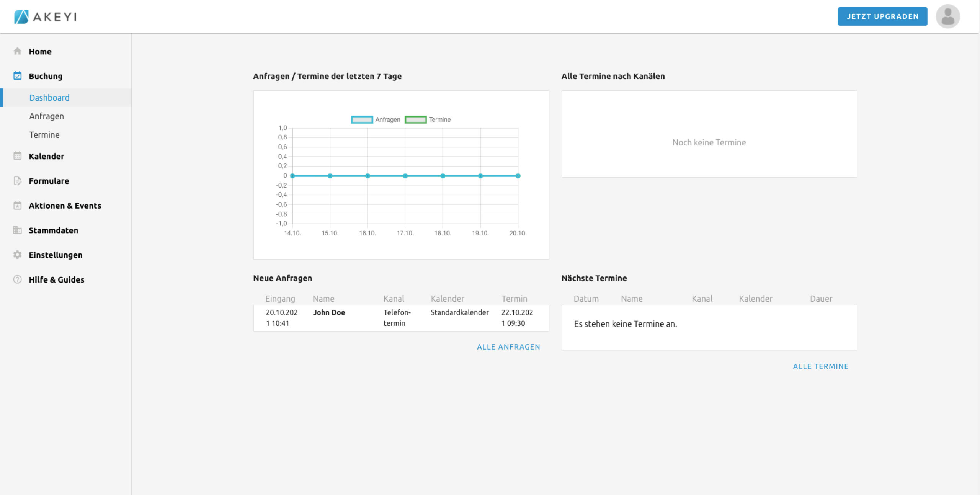Image resolution: width=980 pixels, height=495 pixels.
Task: Toggle the Anfragen legend series in chart
Action: tap(375, 120)
